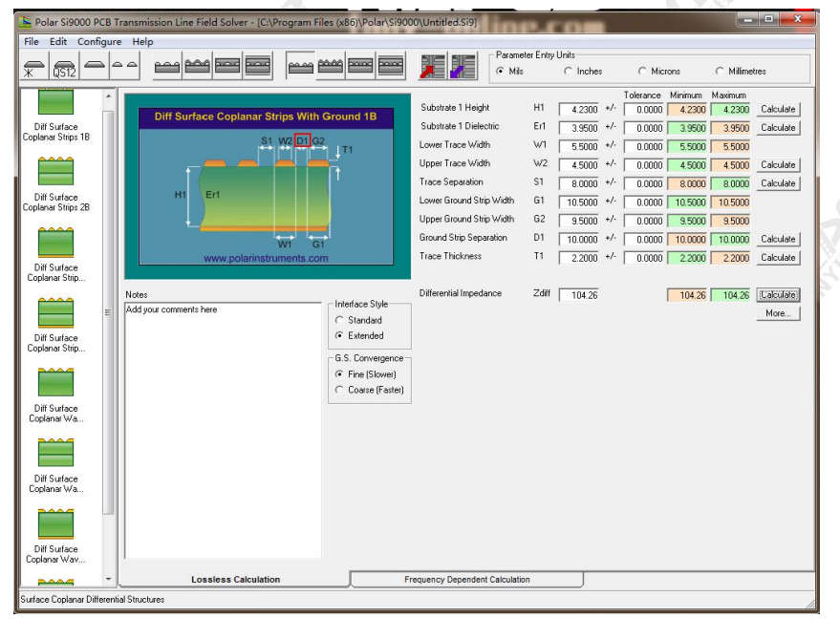The image size is (840, 639).
Task: Click the Polar app icon in title bar
Action: point(25,22)
